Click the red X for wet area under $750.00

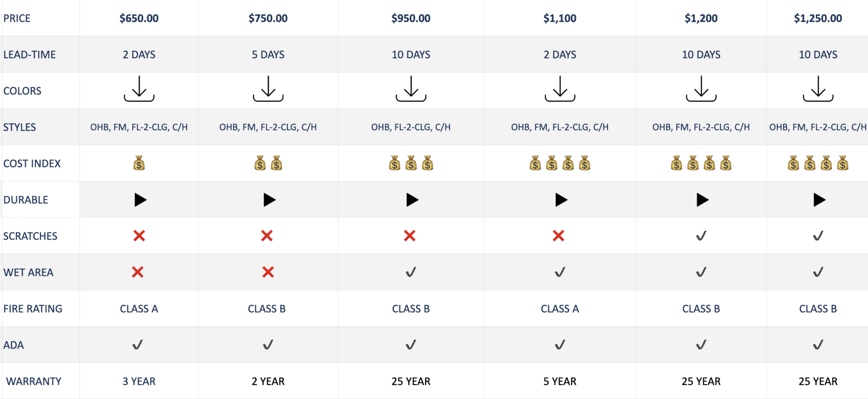pos(268,272)
